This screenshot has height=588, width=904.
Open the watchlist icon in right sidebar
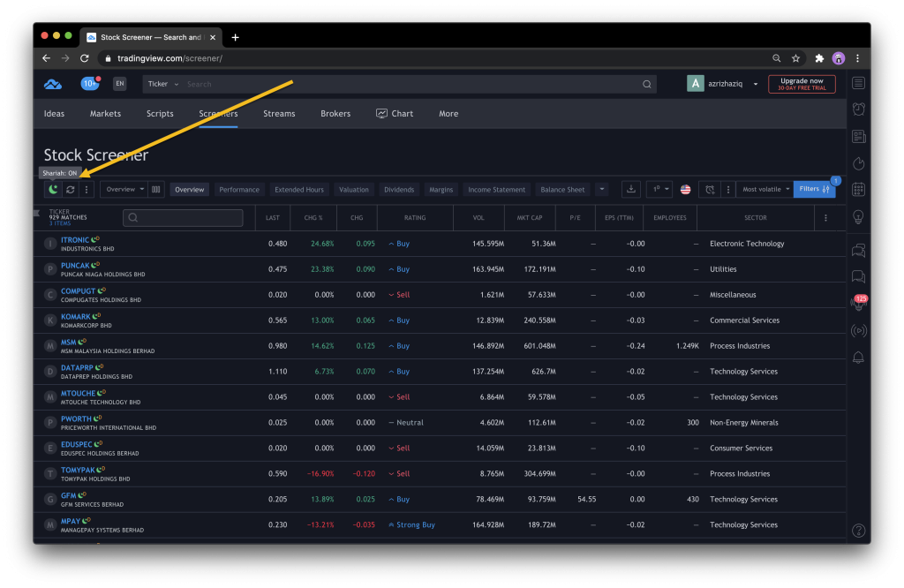[x=858, y=83]
